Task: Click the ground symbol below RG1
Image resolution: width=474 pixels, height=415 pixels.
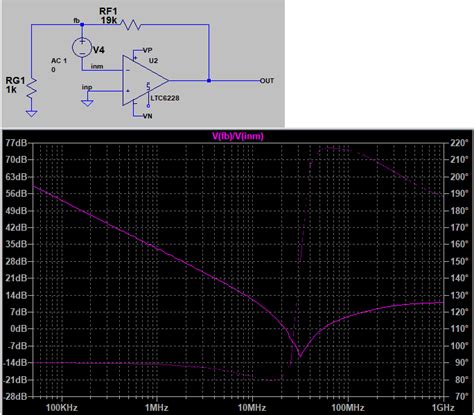Action: [x=32, y=113]
